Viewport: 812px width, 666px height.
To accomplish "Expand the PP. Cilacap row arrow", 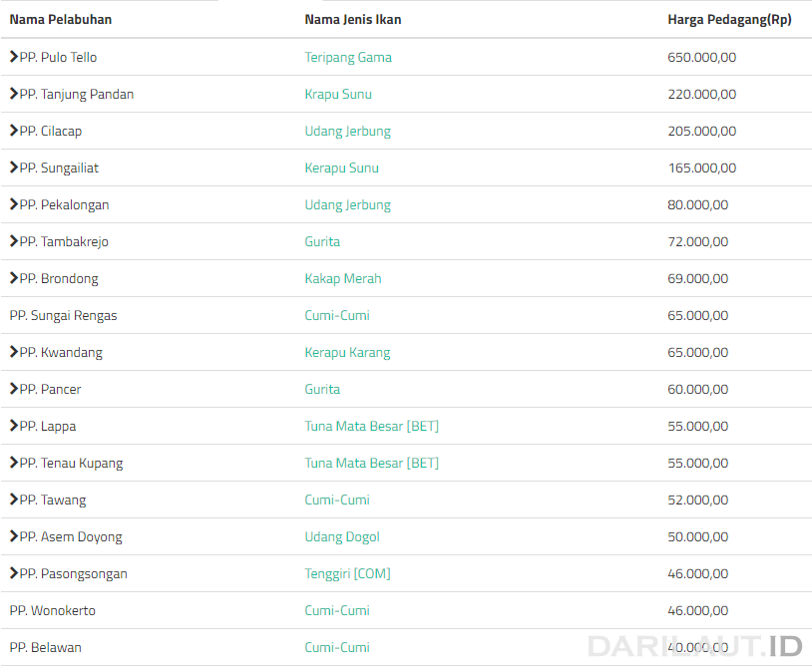I will point(14,130).
